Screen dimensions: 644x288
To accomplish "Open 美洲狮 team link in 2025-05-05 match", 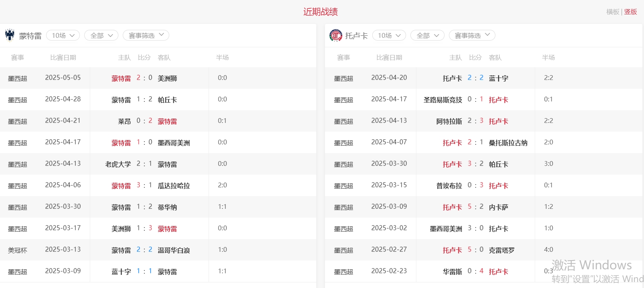I will (167, 78).
